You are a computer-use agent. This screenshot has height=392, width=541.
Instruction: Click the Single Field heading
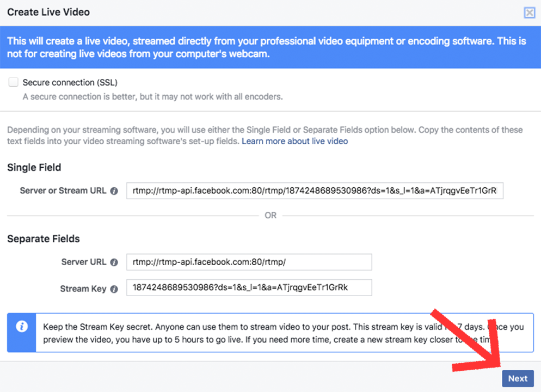click(34, 168)
